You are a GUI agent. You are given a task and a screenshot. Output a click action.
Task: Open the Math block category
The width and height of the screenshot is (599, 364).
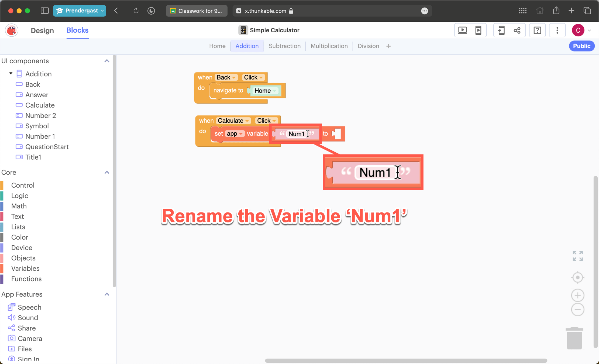(x=19, y=206)
